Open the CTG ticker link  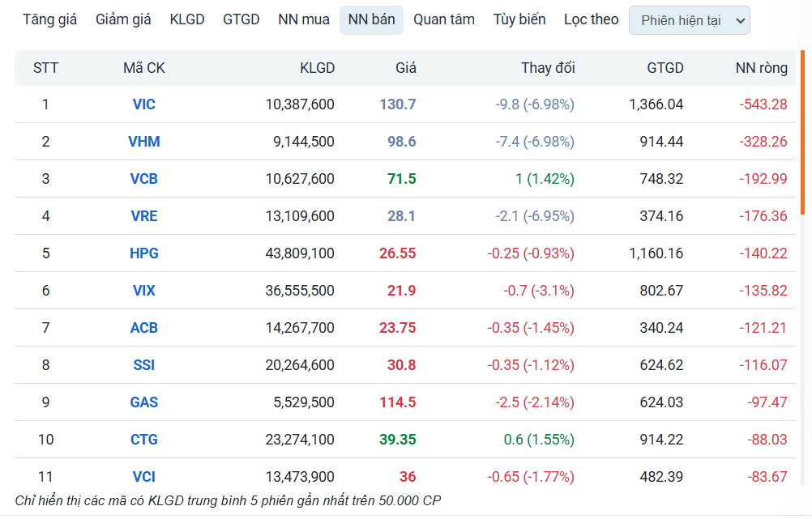(144, 440)
